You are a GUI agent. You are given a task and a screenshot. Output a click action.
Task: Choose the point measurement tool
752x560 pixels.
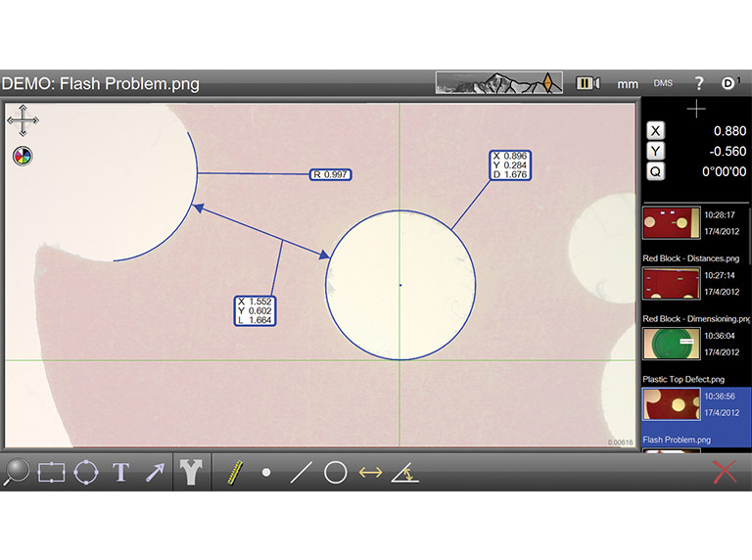266,473
